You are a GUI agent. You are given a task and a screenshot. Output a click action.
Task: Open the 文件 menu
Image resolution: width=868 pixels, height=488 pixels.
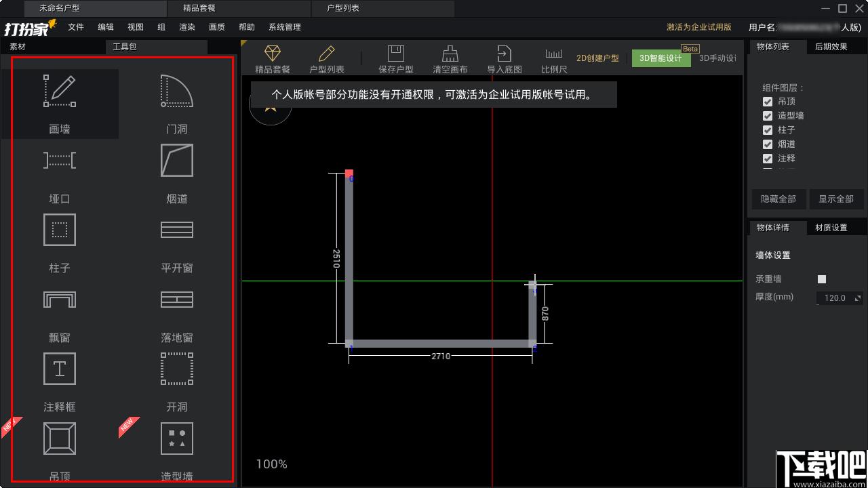point(76,27)
